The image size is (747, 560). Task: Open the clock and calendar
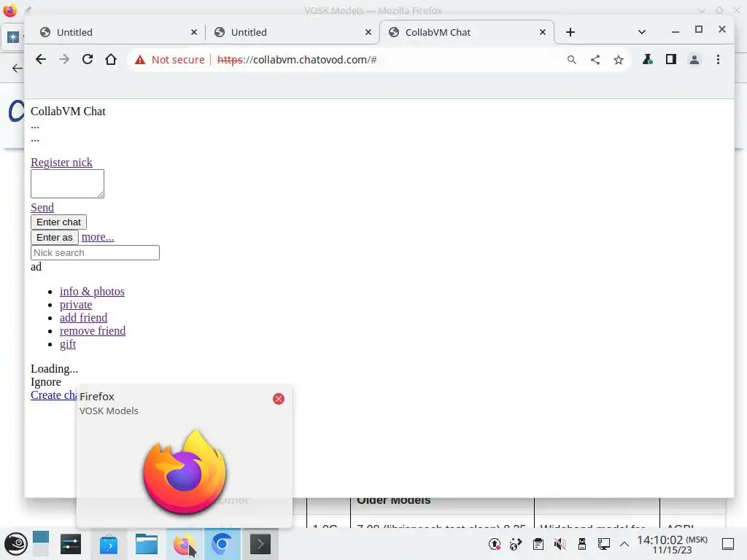(672, 544)
